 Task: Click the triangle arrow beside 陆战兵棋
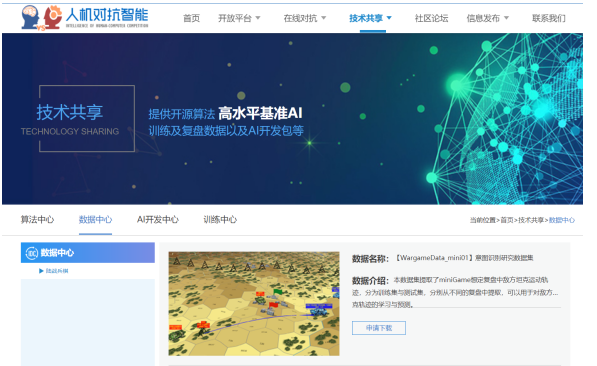41,271
